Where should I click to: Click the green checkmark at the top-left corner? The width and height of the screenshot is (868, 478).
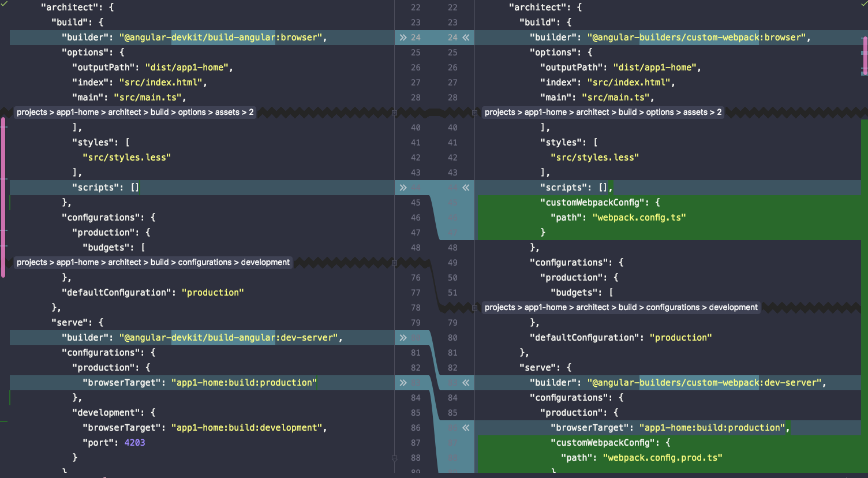click(x=5, y=5)
